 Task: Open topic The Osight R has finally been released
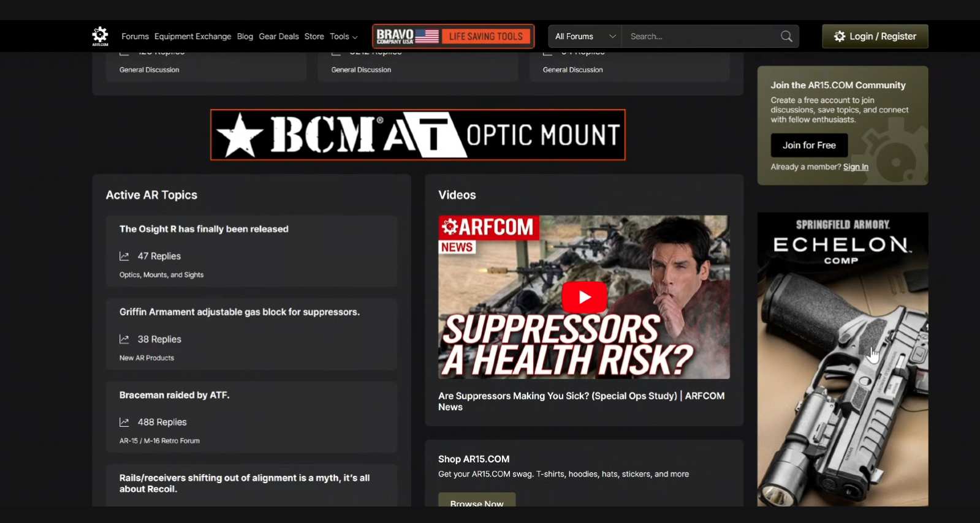(204, 229)
